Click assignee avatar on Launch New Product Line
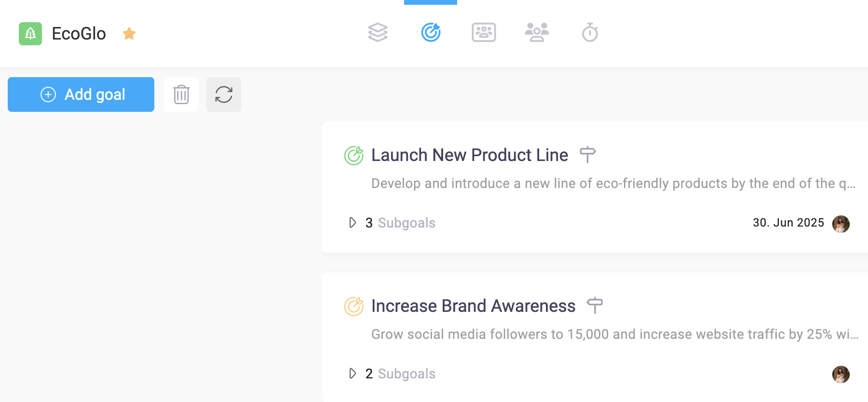The height and width of the screenshot is (402, 868). 841,224
